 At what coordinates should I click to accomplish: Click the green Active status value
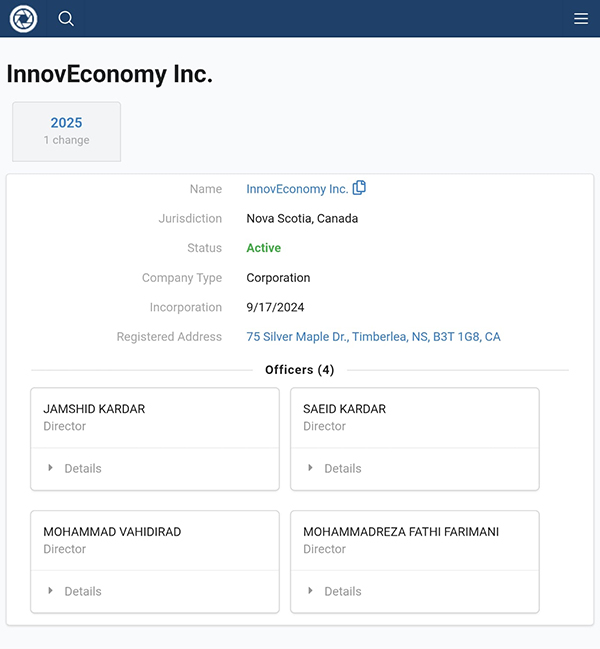(x=263, y=248)
